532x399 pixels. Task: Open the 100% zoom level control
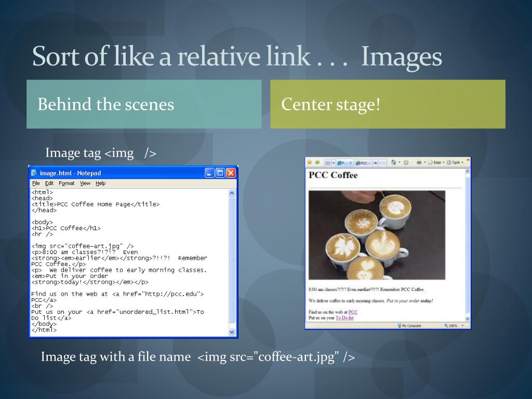tap(454, 326)
